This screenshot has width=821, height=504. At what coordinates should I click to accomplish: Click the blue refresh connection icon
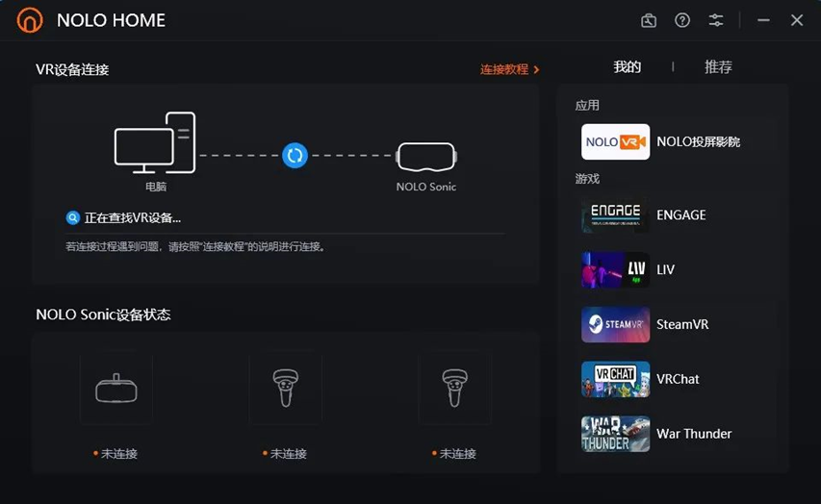pos(295,156)
